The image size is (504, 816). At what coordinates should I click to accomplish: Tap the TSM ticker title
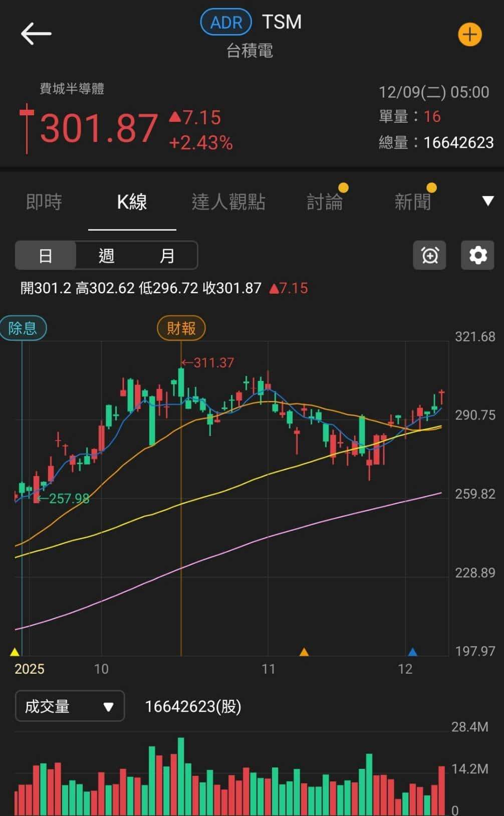click(x=282, y=22)
